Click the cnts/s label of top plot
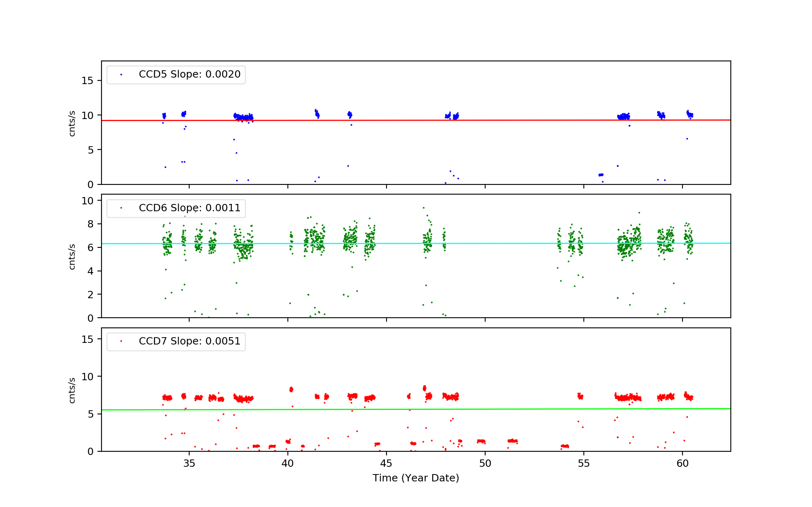Image resolution: width=812 pixels, height=507 pixels. click(72, 123)
